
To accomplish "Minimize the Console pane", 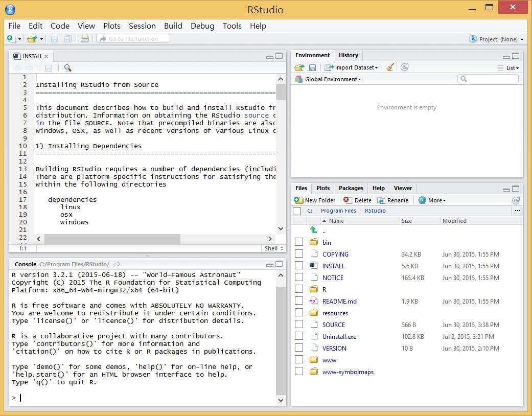I will tap(270, 265).
